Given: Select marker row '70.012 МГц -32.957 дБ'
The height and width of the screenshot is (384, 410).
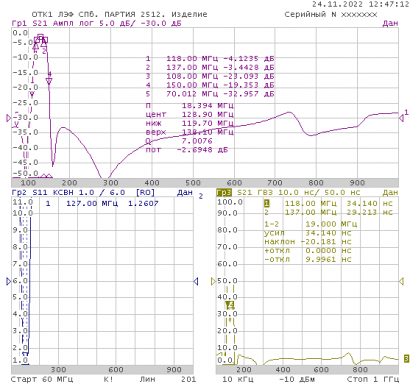Looking at the screenshot, I should tap(210, 94).
